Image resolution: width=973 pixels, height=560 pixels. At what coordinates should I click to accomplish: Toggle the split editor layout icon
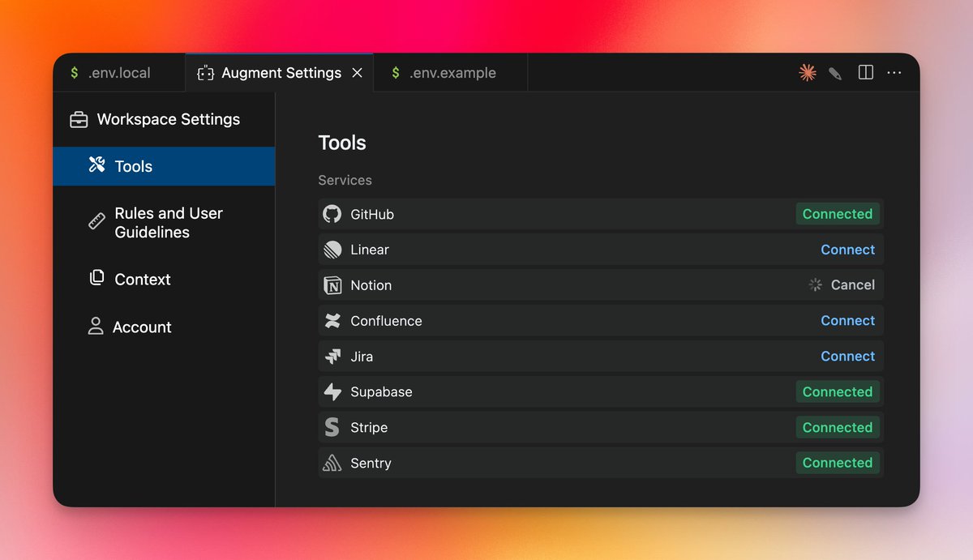pyautogui.click(x=866, y=73)
